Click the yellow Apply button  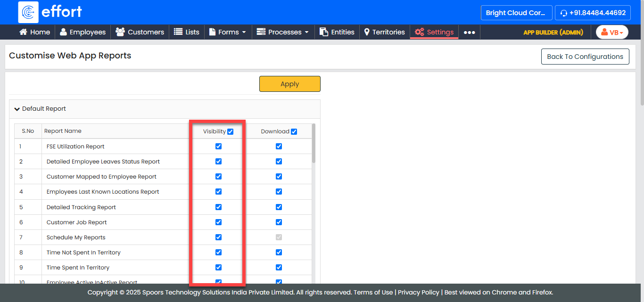pyautogui.click(x=289, y=84)
